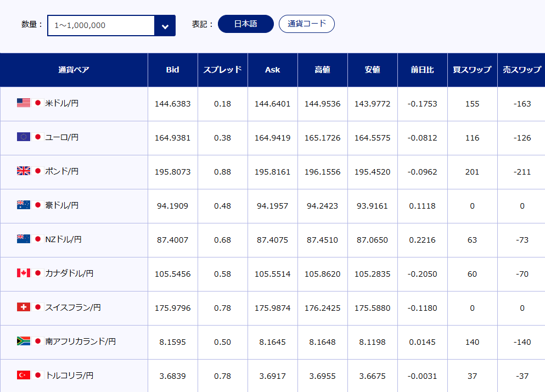Click the buy swap value 201
545x392 pixels.
tap(473, 172)
